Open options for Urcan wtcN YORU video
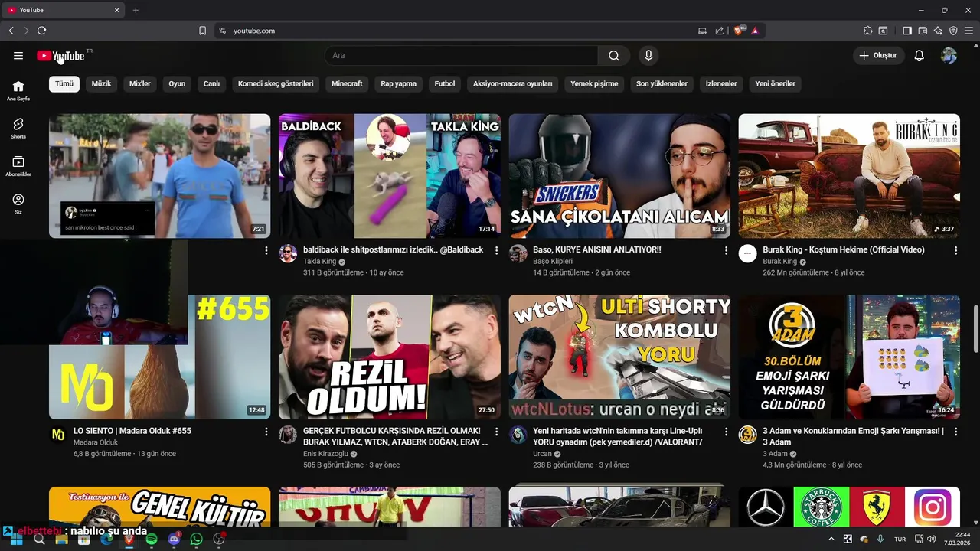The height and width of the screenshot is (551, 980). [x=726, y=432]
